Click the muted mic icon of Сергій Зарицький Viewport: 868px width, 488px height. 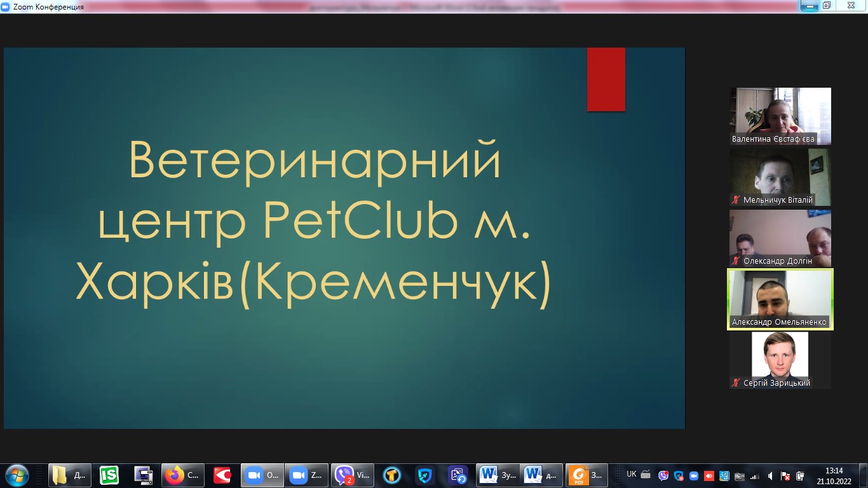pyautogui.click(x=736, y=383)
